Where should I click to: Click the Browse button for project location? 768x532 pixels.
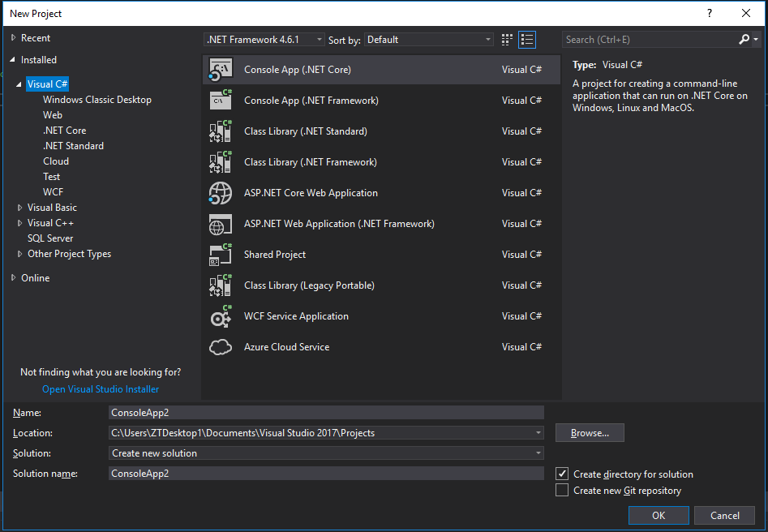coord(589,432)
